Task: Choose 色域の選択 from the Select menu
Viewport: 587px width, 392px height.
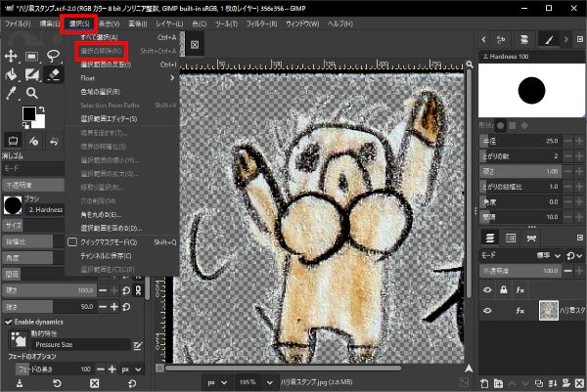Action: 122,92
